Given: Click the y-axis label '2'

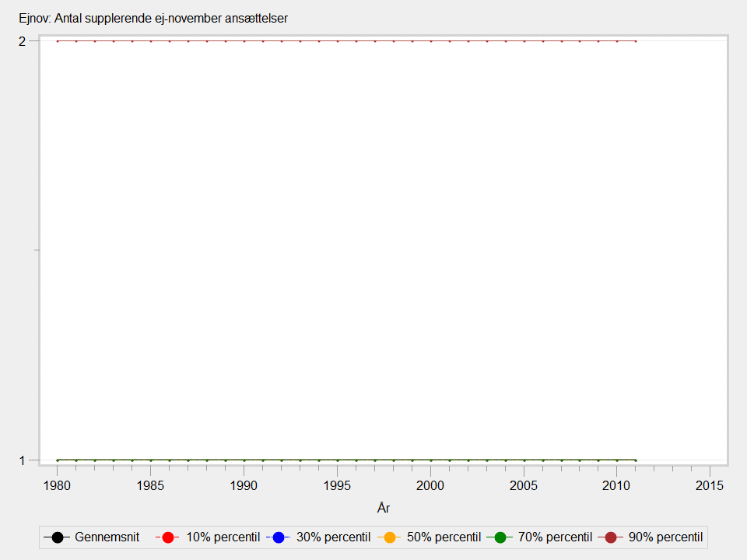Looking at the screenshot, I should tap(23, 41).
